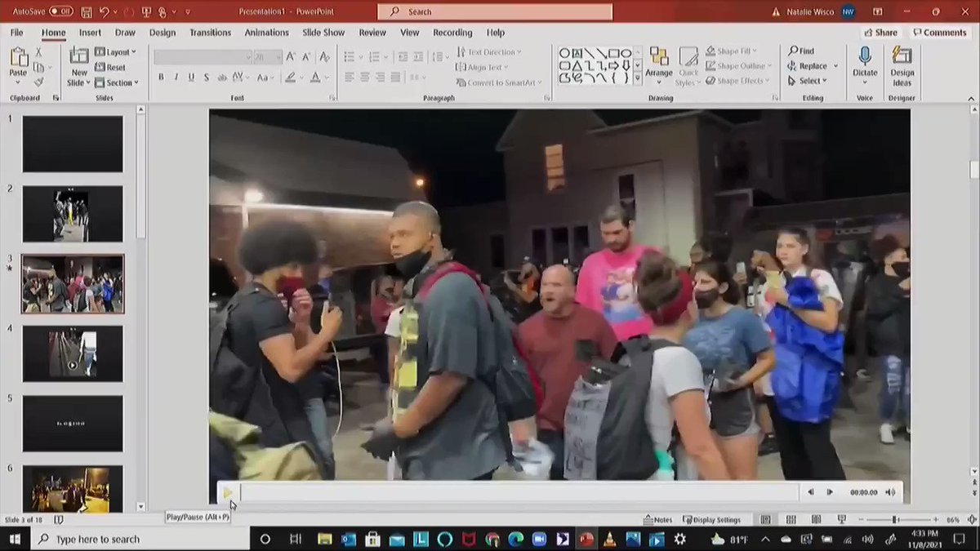Click the Font Color icon

click(x=316, y=78)
